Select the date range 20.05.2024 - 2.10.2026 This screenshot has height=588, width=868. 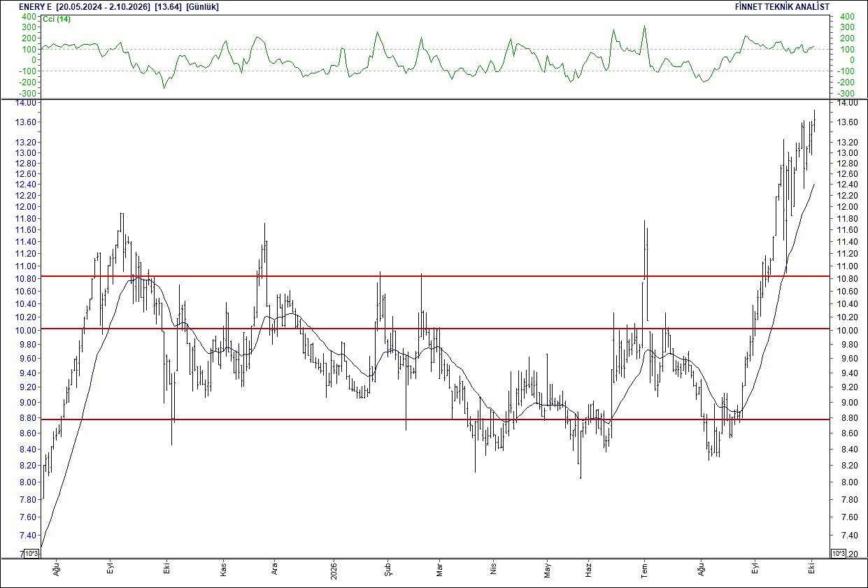pos(103,6)
